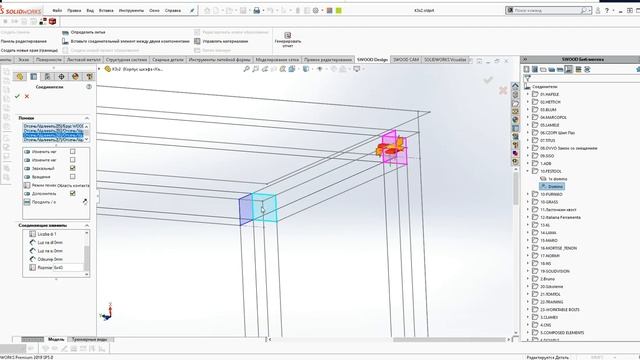
Task: Open the crosshair target tab in the left panel
Action: [61, 76]
